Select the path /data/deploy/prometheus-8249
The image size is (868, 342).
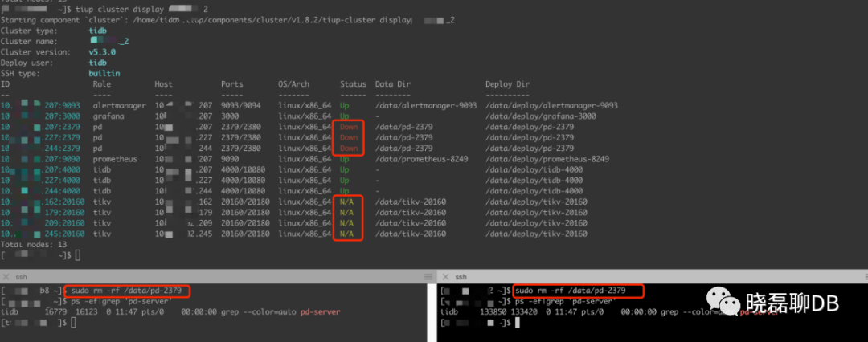(x=547, y=159)
